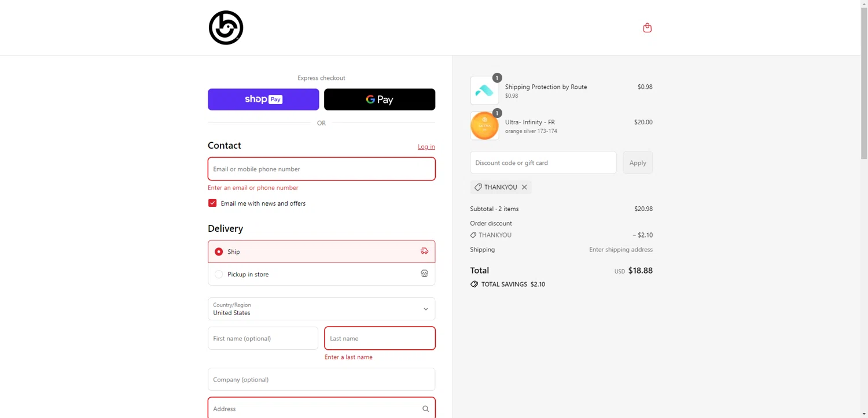The height and width of the screenshot is (418, 868).
Task: Select Pickup in store option
Action: 321,274
